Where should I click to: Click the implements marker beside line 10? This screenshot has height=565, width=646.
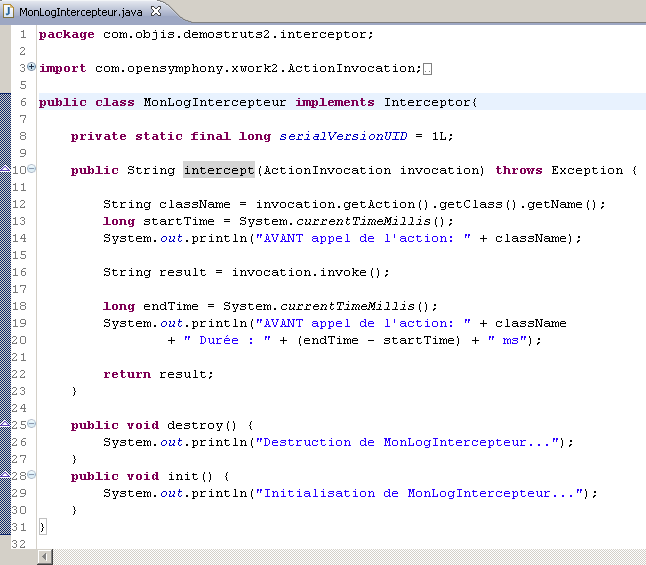click(4, 171)
